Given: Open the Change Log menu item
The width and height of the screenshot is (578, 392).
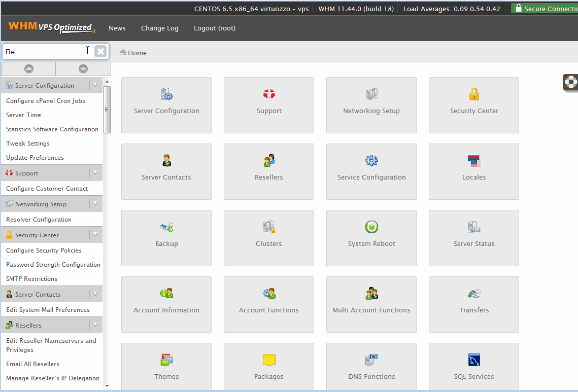Looking at the screenshot, I should click(x=160, y=28).
